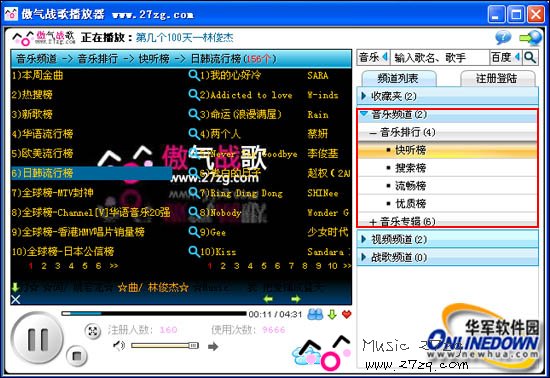
Task: Switch to the 注册登陆 tab
Action: [497, 78]
